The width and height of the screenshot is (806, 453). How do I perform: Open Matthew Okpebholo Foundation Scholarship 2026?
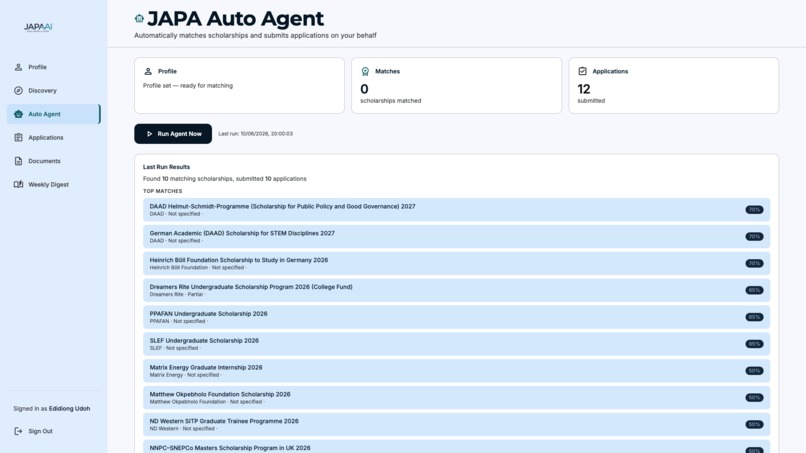[456, 397]
